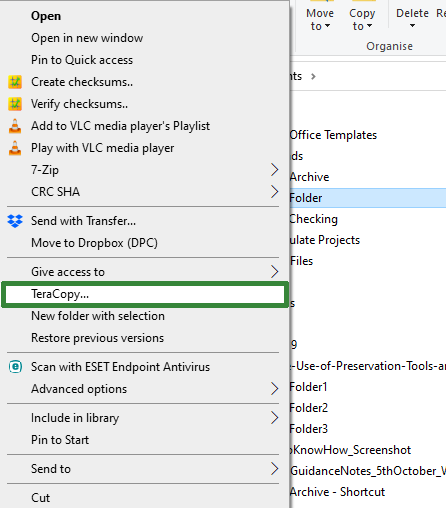The height and width of the screenshot is (508, 446).
Task: Click VLC cone icon beside Play with VLC
Action: point(15,148)
